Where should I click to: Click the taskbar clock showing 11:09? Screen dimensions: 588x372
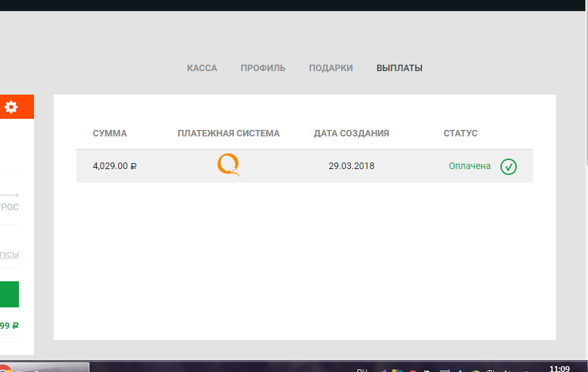tap(559, 369)
